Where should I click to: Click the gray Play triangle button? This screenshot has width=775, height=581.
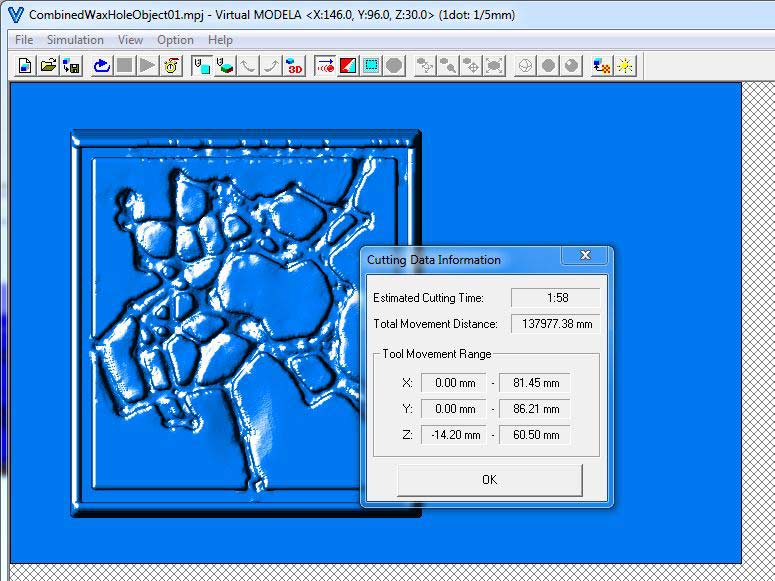(x=147, y=66)
